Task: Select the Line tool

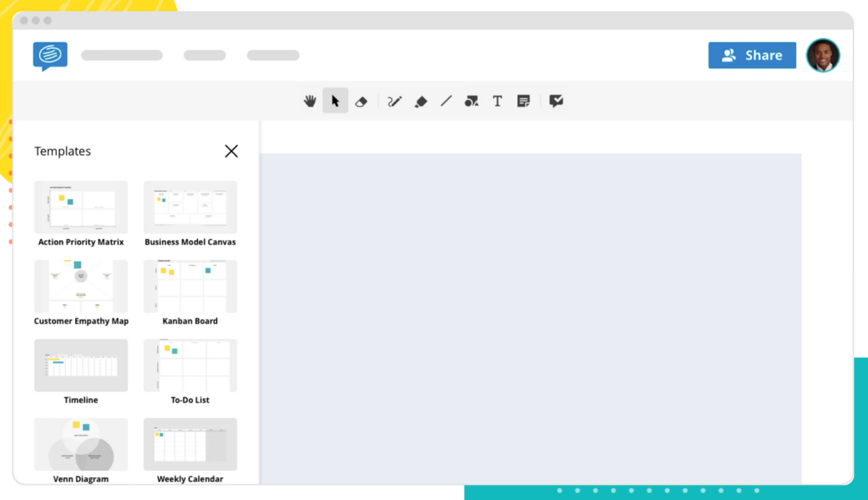Action: (446, 101)
